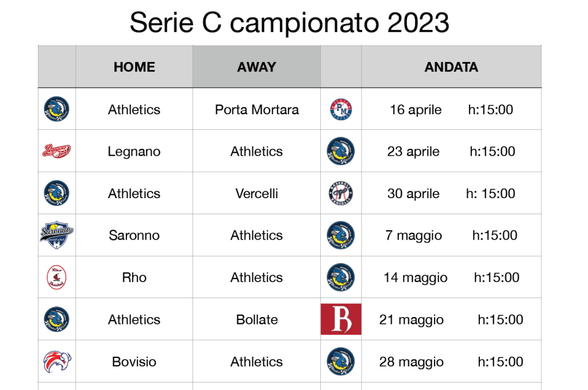
Task: Select the HOME column header
Action: 134,67
